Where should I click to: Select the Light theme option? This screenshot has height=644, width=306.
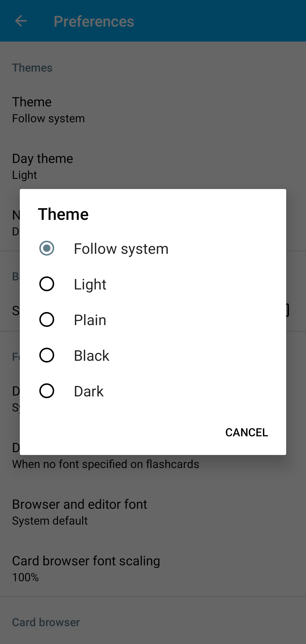[x=47, y=284]
